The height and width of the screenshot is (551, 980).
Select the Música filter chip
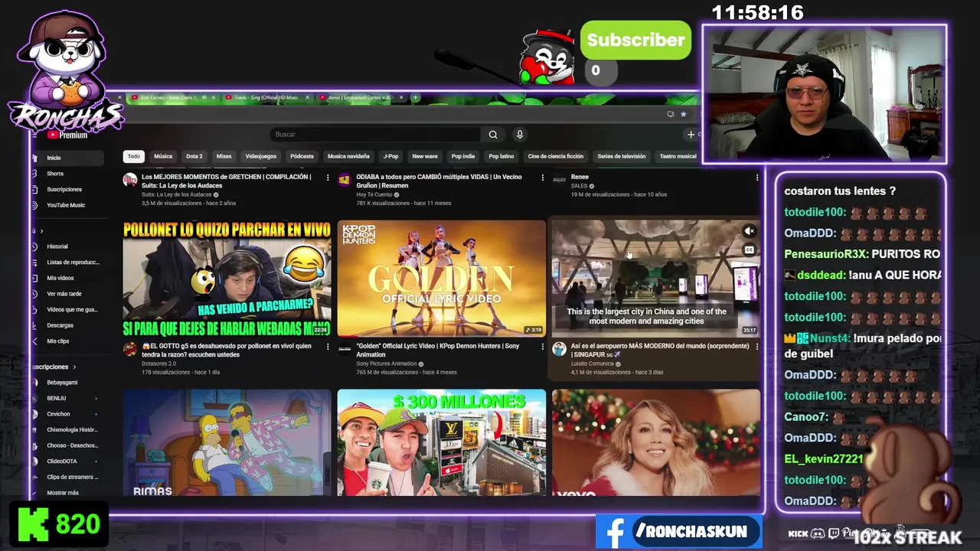point(163,156)
